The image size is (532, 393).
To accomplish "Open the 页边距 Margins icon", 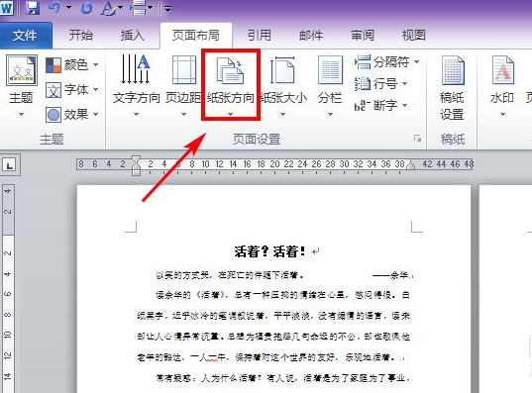I will 184,70.
